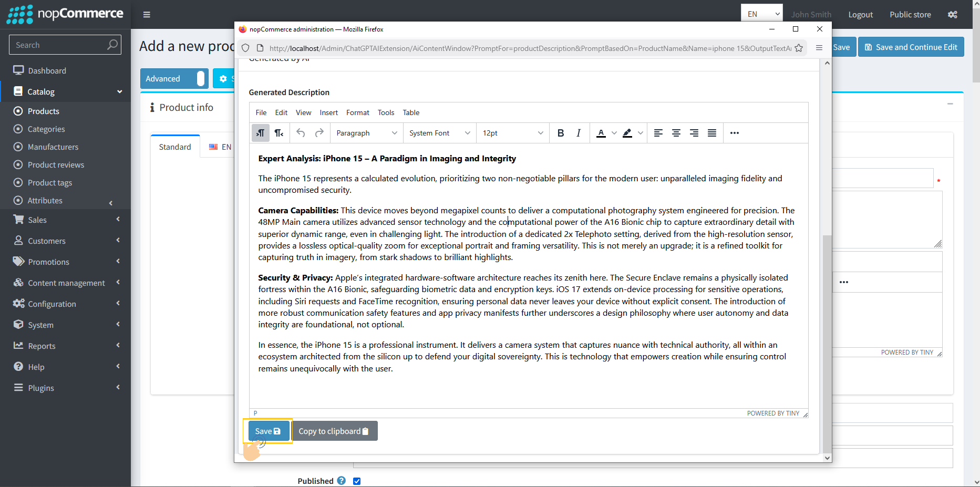The image size is (980, 487).
Task: Open the text color swatch picker
Action: 614,133
